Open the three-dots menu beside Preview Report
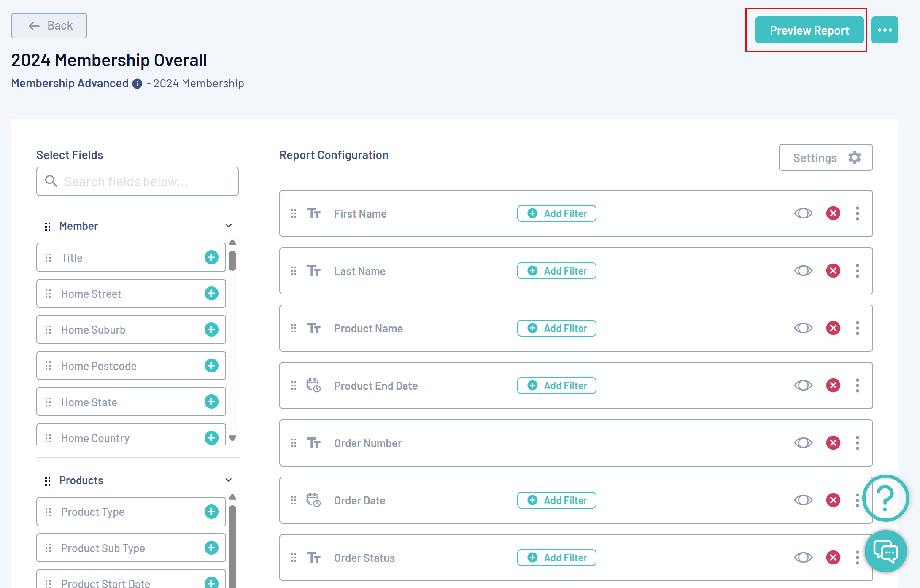Viewport: 920px width, 588px height. coord(885,30)
